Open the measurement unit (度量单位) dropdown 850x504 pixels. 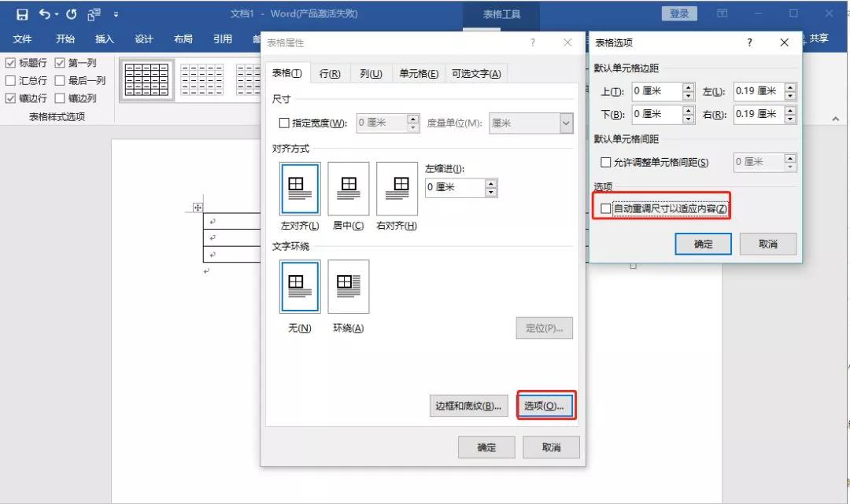(x=566, y=123)
